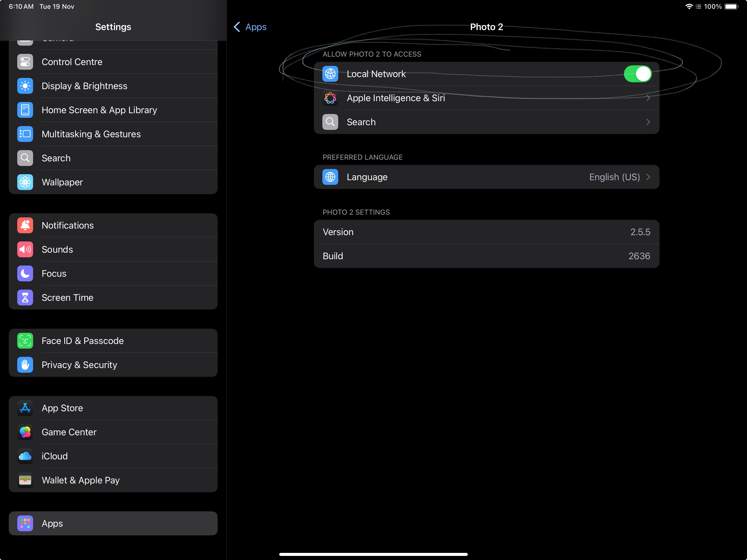Tap the Wallet & Apple Pay icon
747x560 pixels.
click(25, 480)
